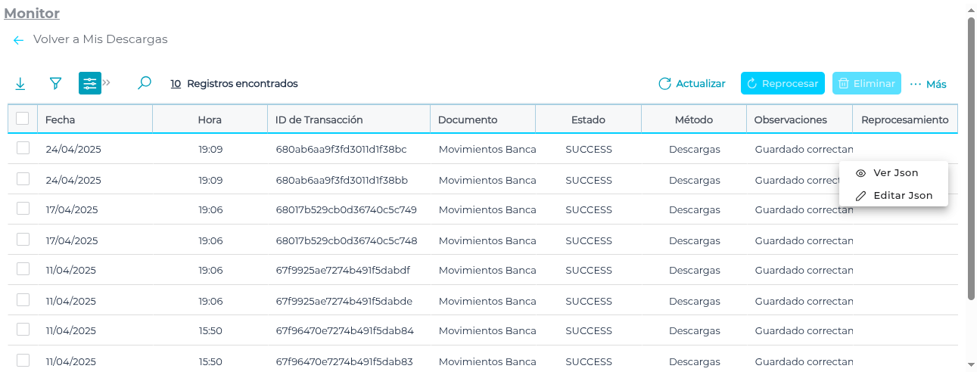Open the filter funnel icon
The height and width of the screenshot is (378, 980).
click(55, 84)
